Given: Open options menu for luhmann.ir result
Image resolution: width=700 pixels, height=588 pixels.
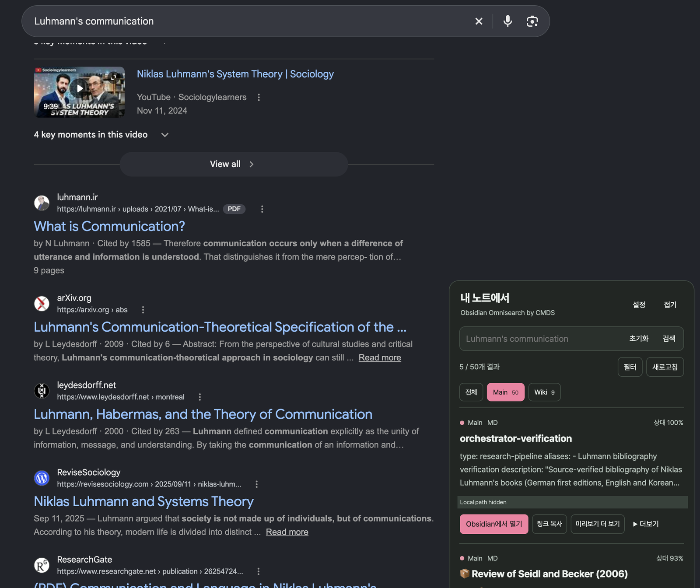Looking at the screenshot, I should 262,209.
